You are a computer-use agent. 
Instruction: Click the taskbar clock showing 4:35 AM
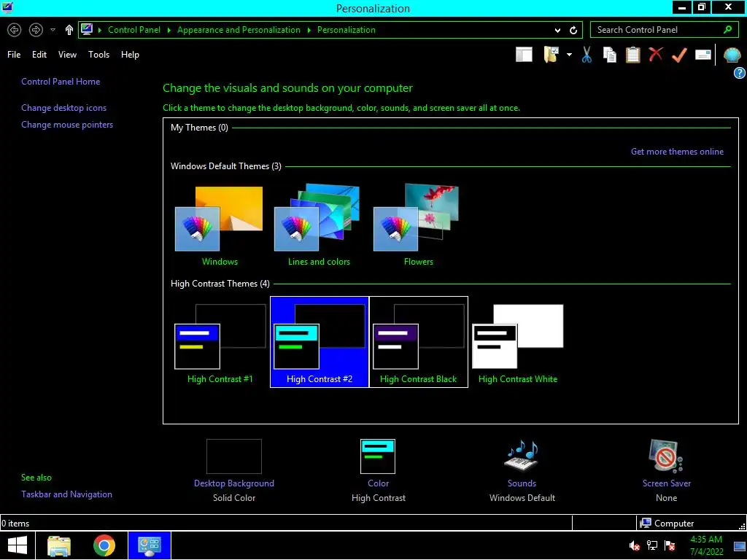pos(706,545)
